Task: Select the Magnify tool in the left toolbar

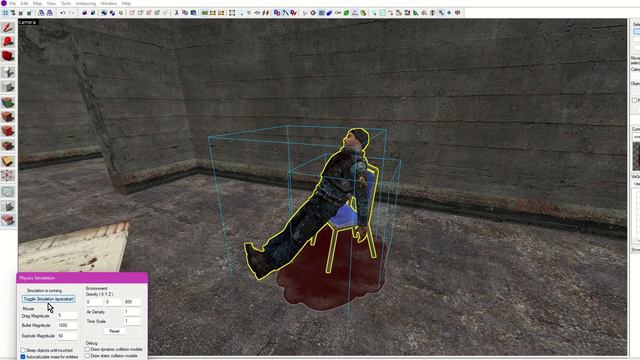Action: point(8,42)
